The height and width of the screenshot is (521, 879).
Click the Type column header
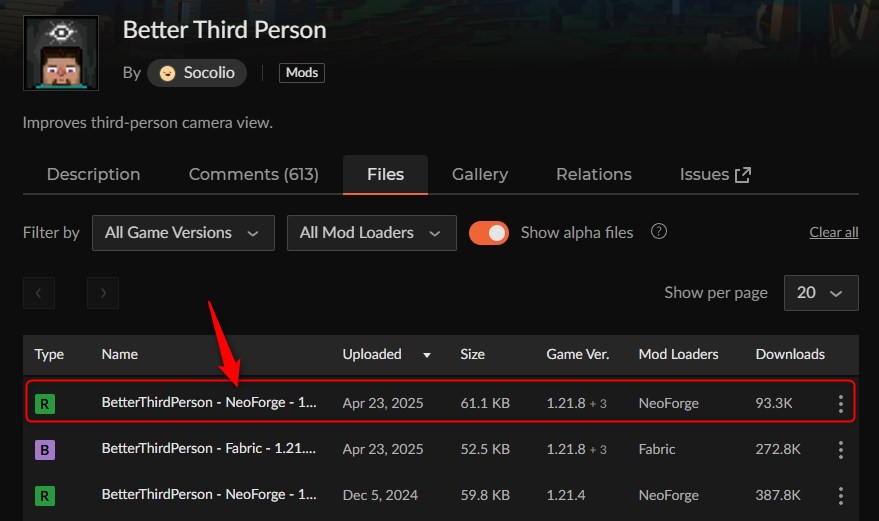(x=49, y=354)
